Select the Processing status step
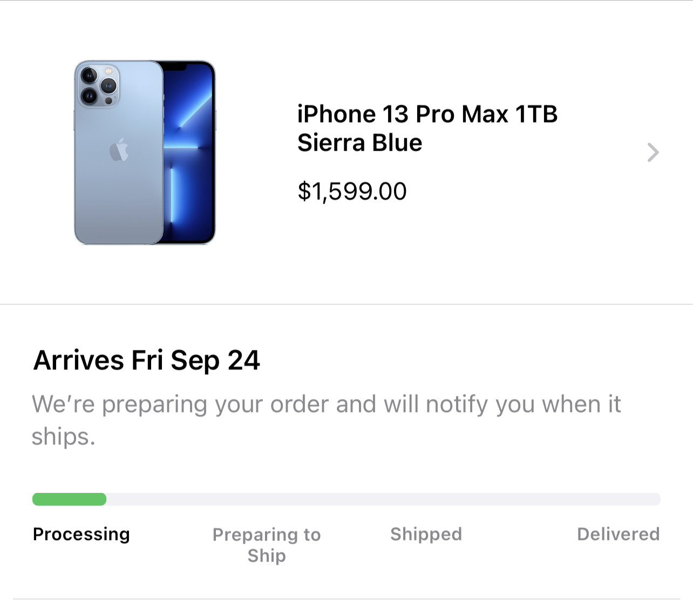 [81, 534]
